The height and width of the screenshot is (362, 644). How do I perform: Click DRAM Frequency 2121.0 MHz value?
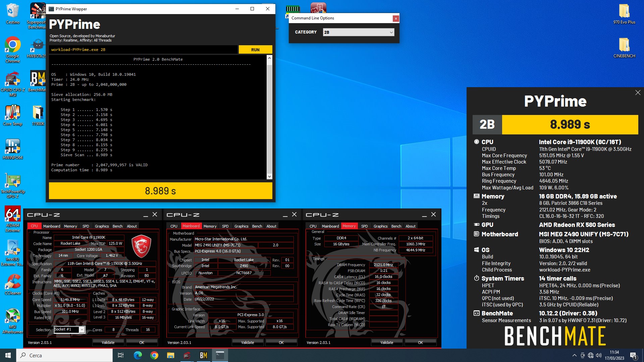click(x=383, y=265)
